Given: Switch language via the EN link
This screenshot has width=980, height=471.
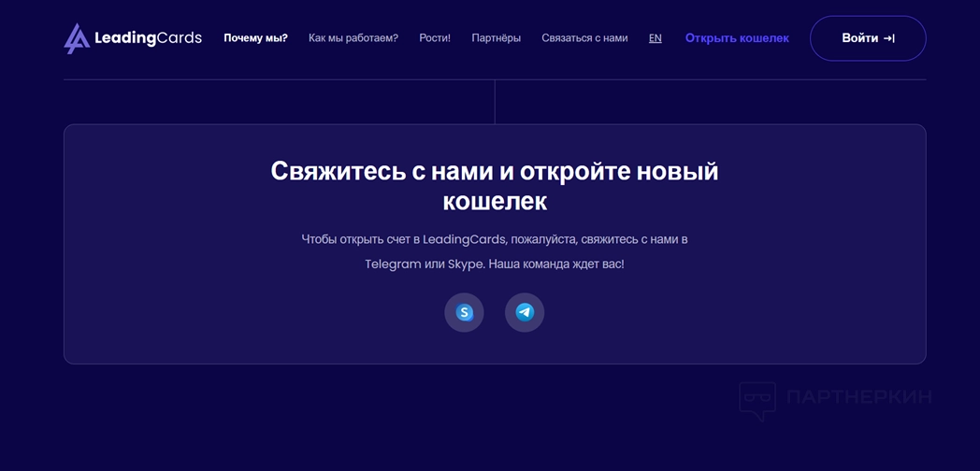Looking at the screenshot, I should click(x=655, y=38).
